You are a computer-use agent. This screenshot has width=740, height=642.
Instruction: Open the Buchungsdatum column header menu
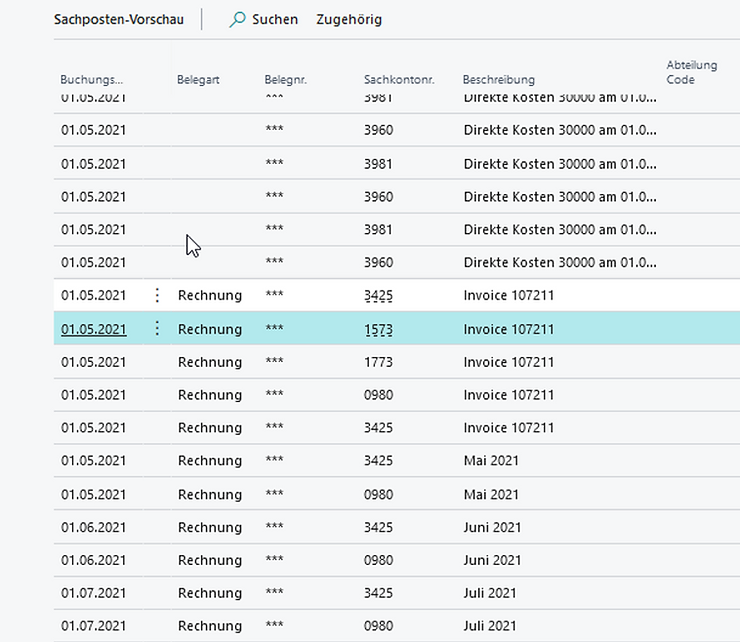pos(92,79)
